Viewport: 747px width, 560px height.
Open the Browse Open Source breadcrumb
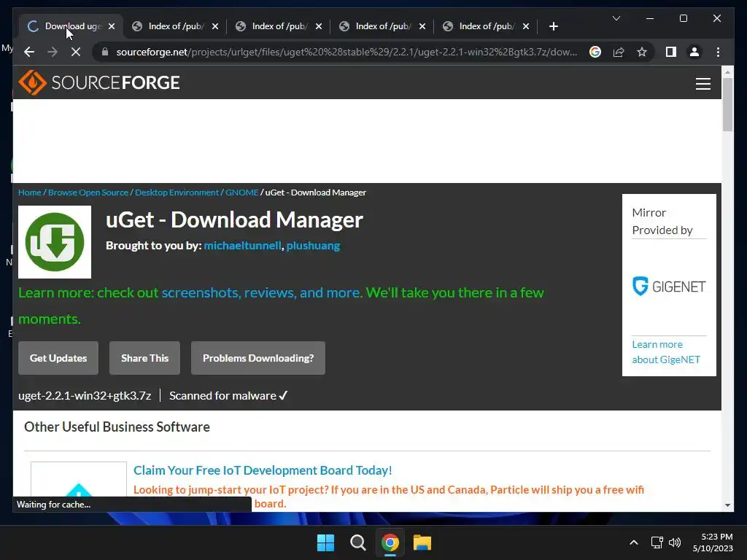[88, 192]
